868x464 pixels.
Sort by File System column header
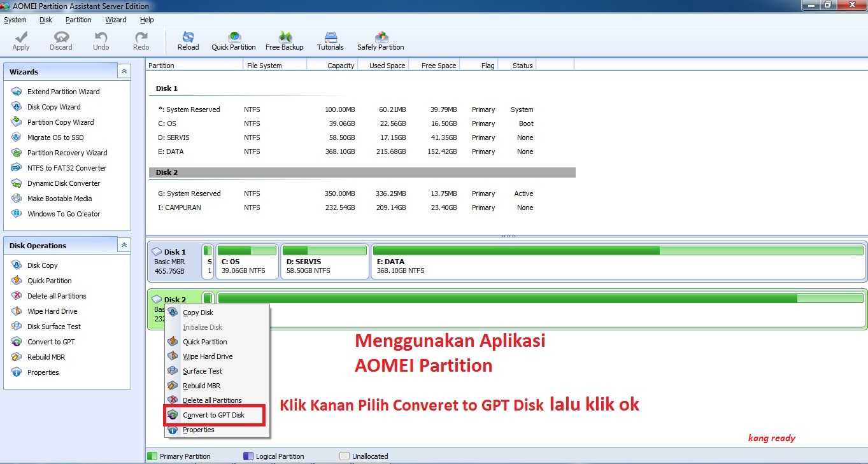275,65
